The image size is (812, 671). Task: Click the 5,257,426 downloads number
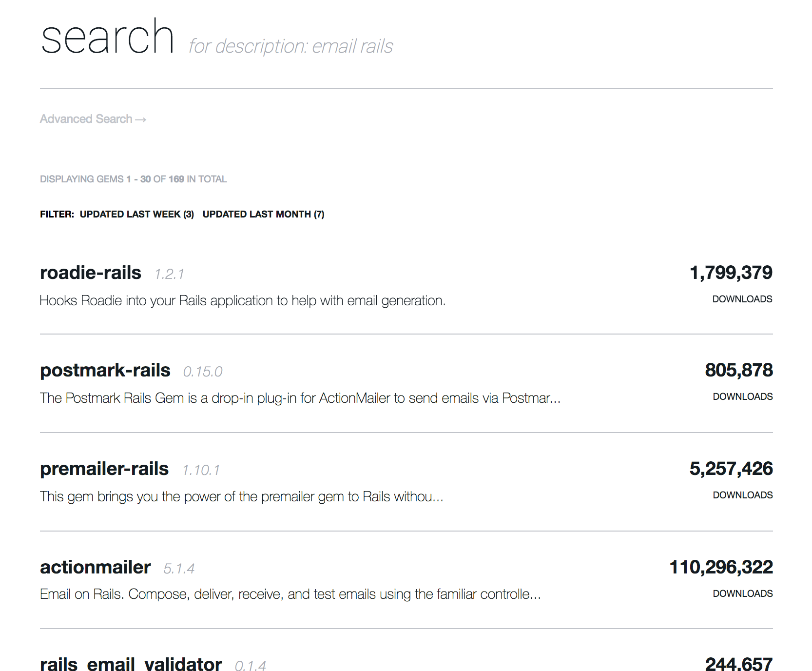tap(731, 469)
